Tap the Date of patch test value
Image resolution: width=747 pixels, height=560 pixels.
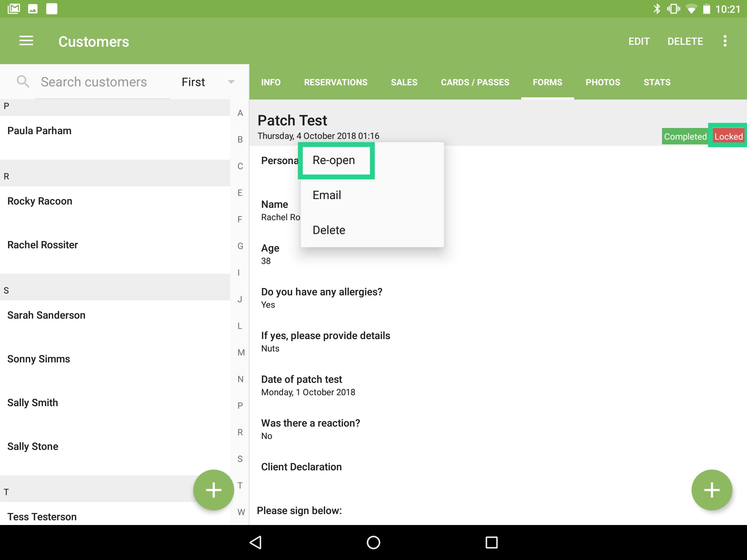308,392
